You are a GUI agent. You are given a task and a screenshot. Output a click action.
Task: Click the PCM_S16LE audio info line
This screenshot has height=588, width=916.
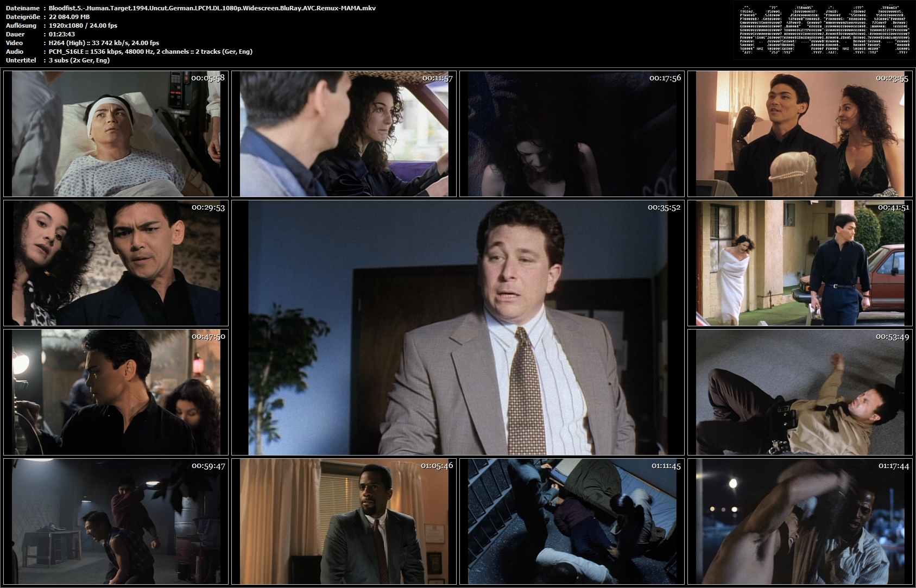(x=150, y=52)
